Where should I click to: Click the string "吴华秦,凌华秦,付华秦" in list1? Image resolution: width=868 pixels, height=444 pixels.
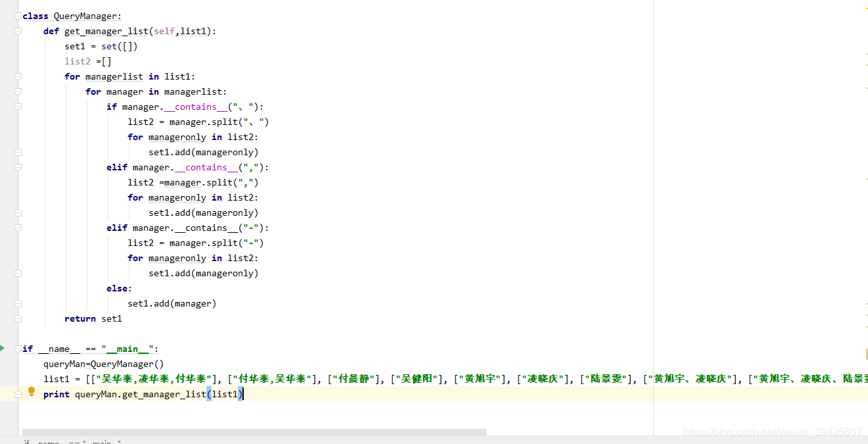click(x=156, y=379)
